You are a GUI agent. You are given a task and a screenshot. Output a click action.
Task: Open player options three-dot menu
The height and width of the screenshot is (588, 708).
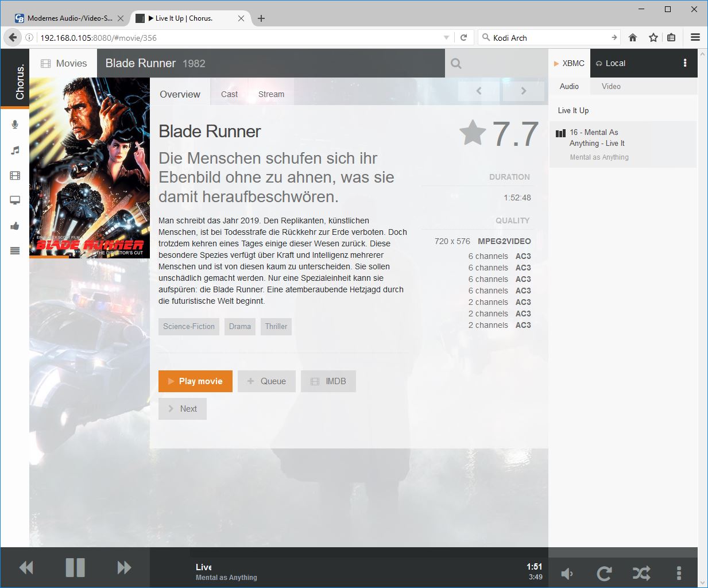click(679, 573)
